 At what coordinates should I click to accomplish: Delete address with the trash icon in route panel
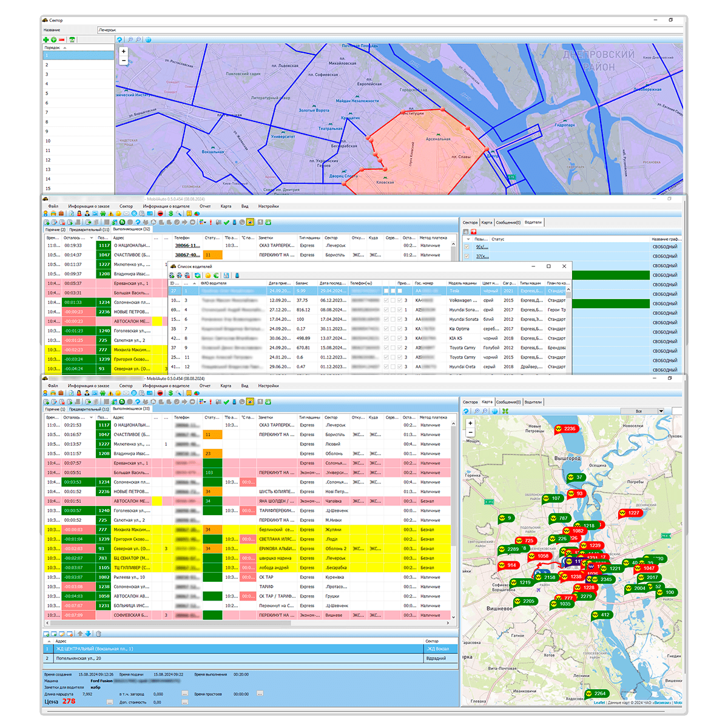click(x=98, y=634)
